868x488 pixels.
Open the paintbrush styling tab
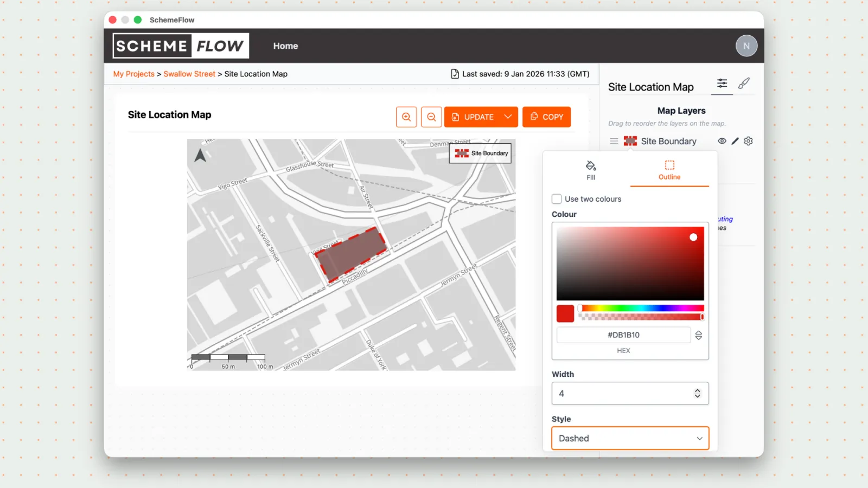(x=744, y=84)
